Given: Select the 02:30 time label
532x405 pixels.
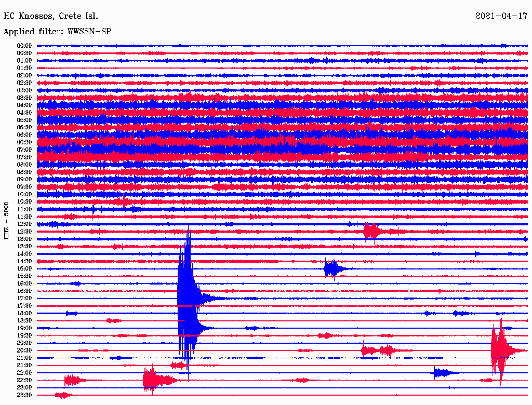Looking at the screenshot, I should [x=24, y=83].
